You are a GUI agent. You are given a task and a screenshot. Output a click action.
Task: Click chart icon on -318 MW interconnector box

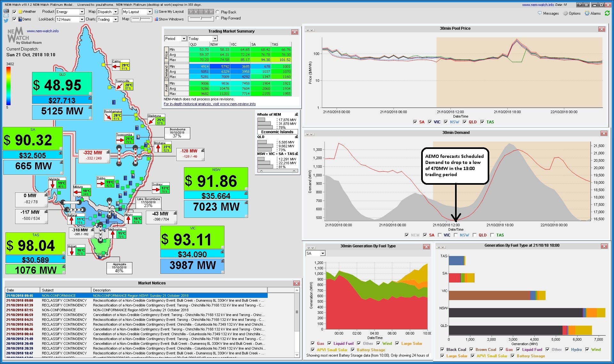92,229
